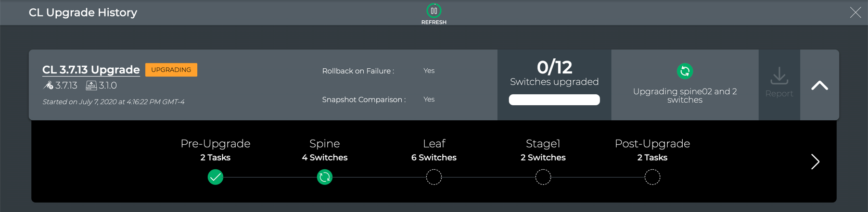Screen dimensions: 868x212
Task: Click the Cumulus Linux 3.7.13 version icon
Action: (48, 85)
